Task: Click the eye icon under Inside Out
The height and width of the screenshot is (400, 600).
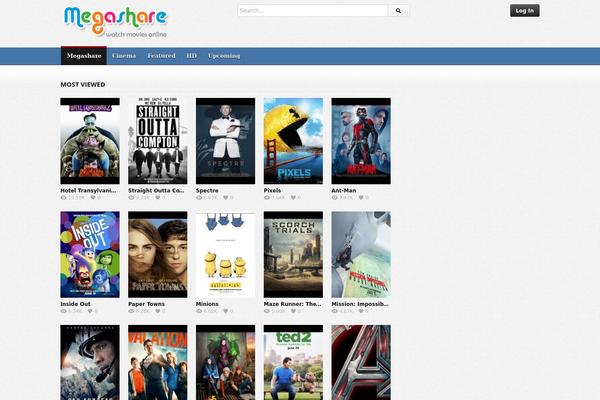Action: point(64,311)
